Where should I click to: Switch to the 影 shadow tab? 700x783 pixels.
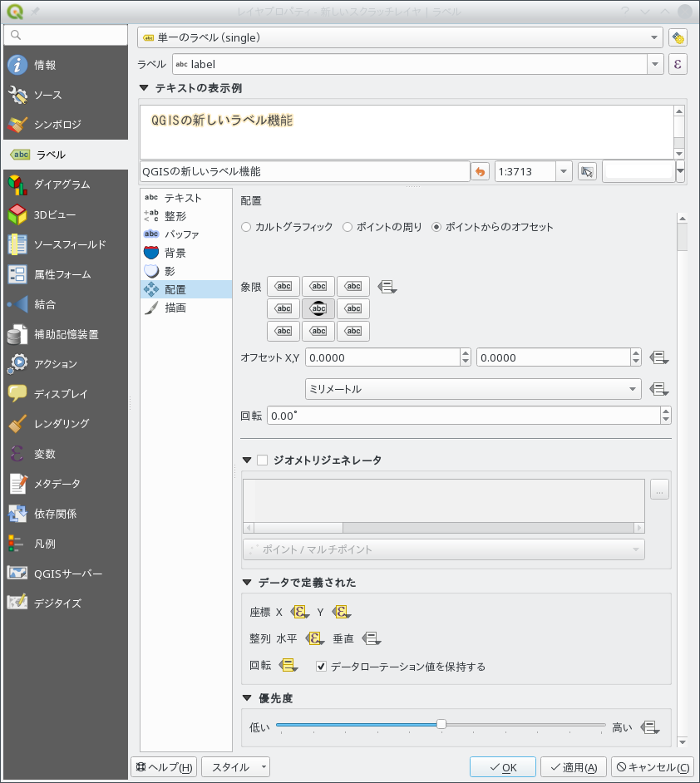(186, 271)
